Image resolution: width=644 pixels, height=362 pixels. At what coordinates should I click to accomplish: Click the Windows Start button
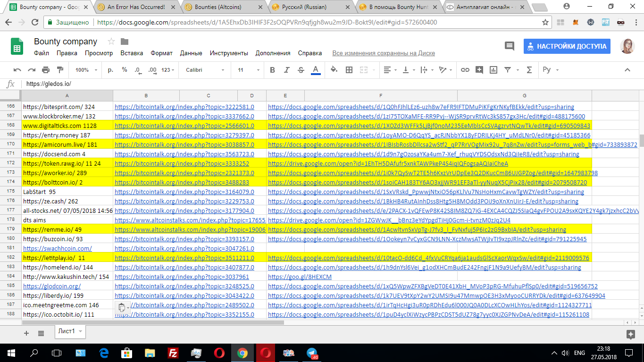point(10,353)
